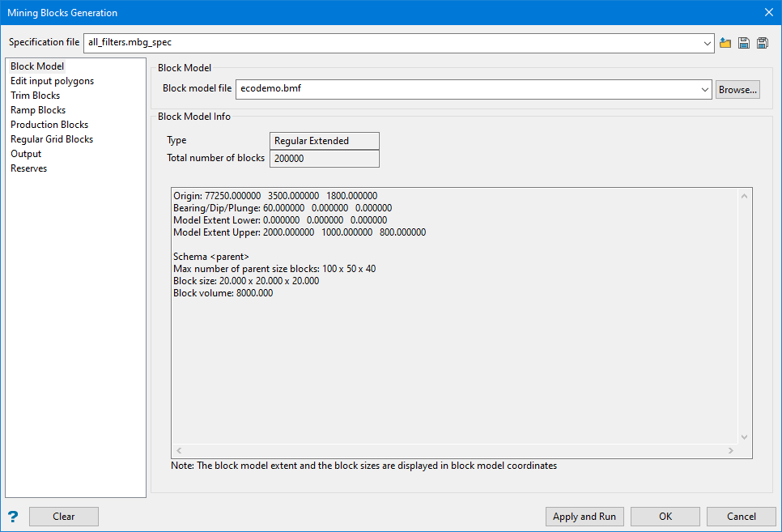Viewport: 782px width, 532px height.
Task: Click the info box scroll left arrow
Action: pyautogui.click(x=179, y=451)
